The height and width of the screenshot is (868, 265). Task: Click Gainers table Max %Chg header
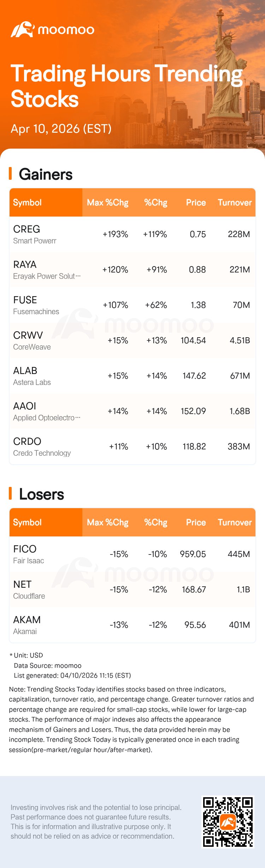coord(107,202)
